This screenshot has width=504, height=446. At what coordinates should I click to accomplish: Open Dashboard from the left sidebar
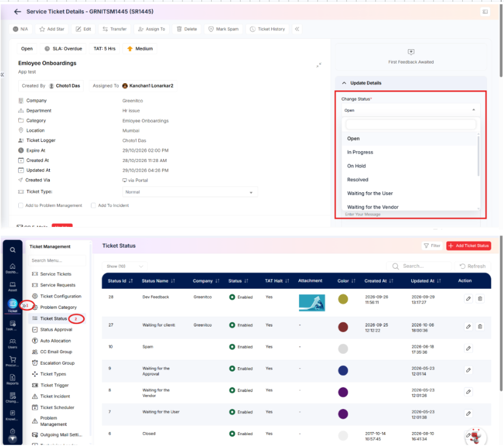click(12, 268)
